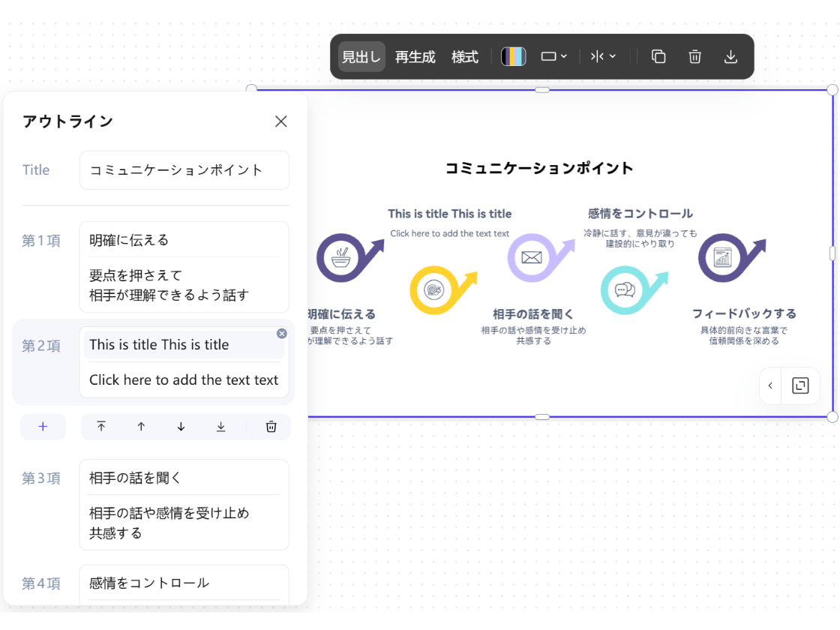Move 第2項 down one position
This screenshot has height=630, width=840.
pyautogui.click(x=181, y=426)
